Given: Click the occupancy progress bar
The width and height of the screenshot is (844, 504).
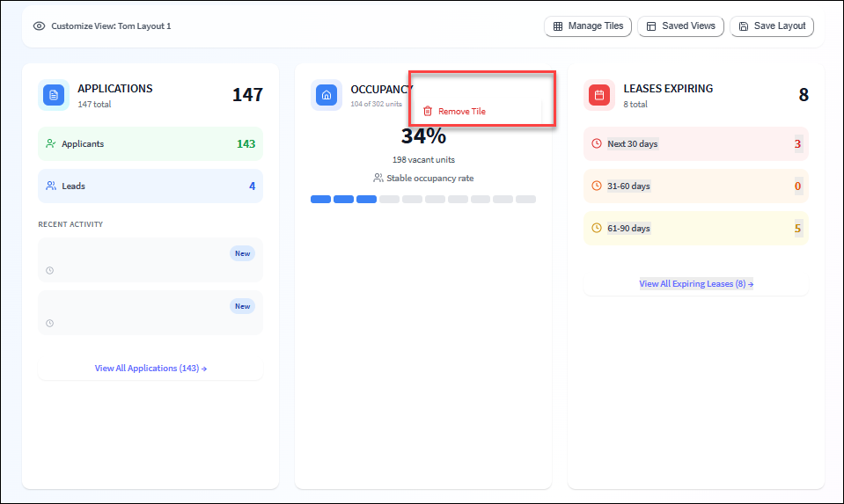Looking at the screenshot, I should 422,200.
